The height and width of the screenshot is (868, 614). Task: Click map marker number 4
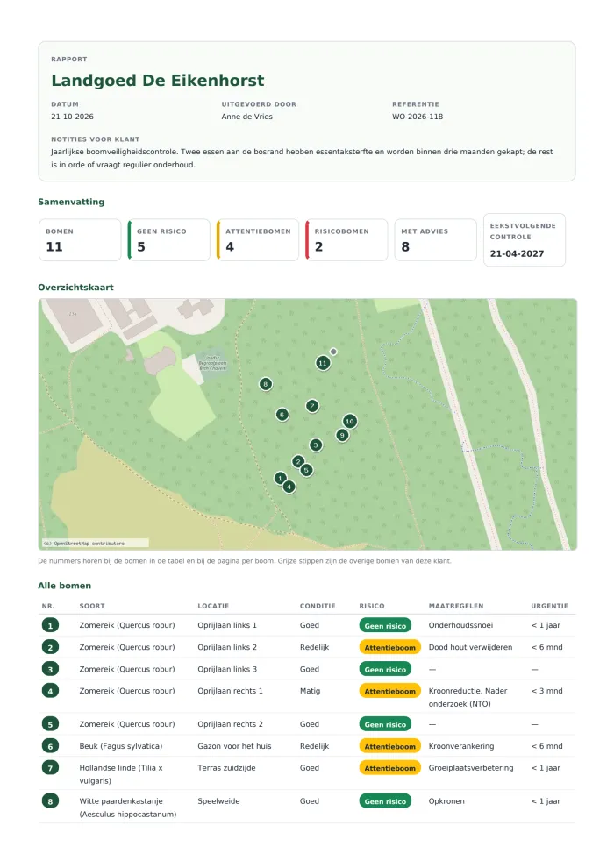tap(289, 487)
